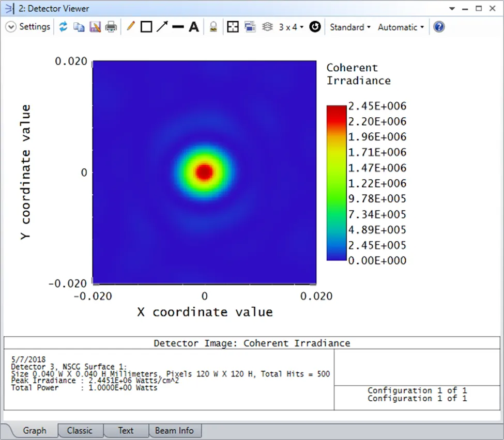Select the rectangle drawing tool
The height and width of the screenshot is (440, 504).
(x=146, y=27)
